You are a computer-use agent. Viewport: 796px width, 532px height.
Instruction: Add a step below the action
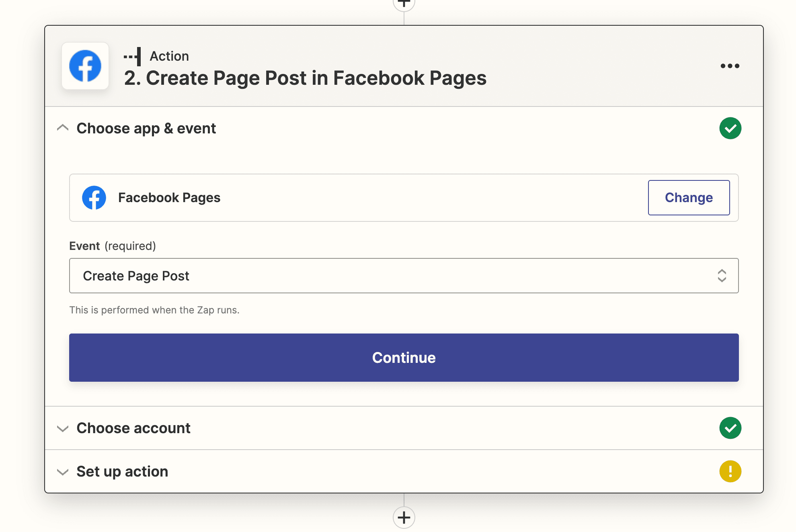click(404, 518)
